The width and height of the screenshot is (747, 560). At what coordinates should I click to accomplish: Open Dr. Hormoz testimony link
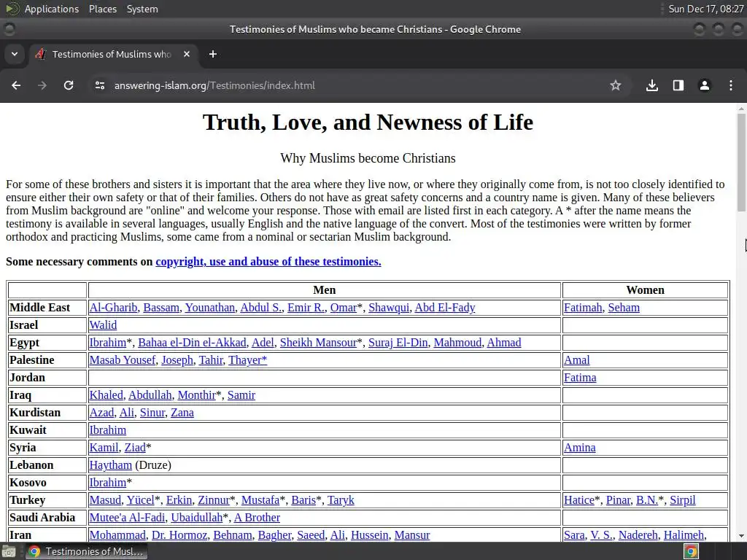pyautogui.click(x=179, y=535)
